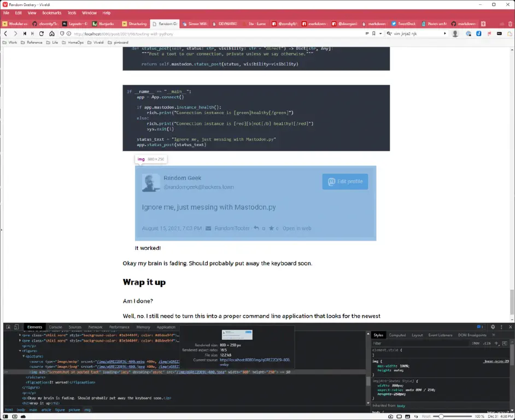The width and height of the screenshot is (515, 420).
Task: Toggle image loading in status bar
Action: (x=408, y=416)
